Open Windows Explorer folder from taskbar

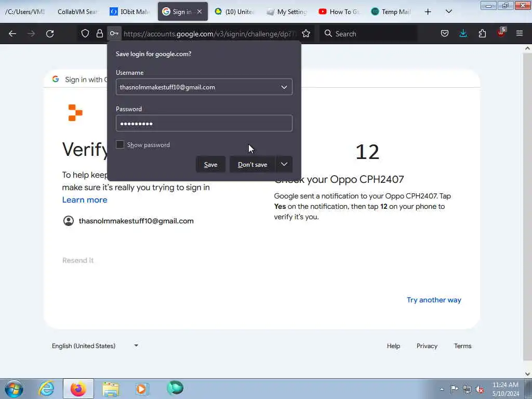point(111,389)
